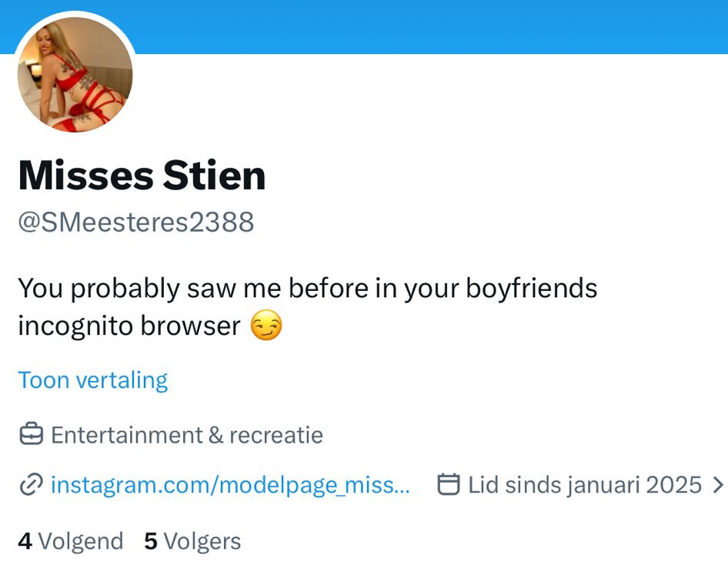Screen dimensions: 728x585
Task: Open the instagram.com/modelpage_miss… link
Action: pos(230,485)
